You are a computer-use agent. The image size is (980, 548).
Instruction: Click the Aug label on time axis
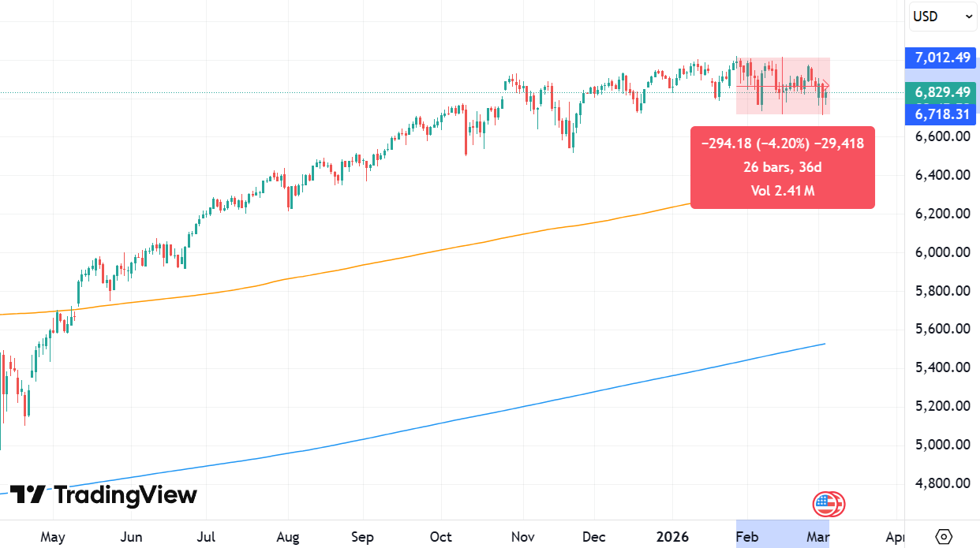pyautogui.click(x=288, y=537)
